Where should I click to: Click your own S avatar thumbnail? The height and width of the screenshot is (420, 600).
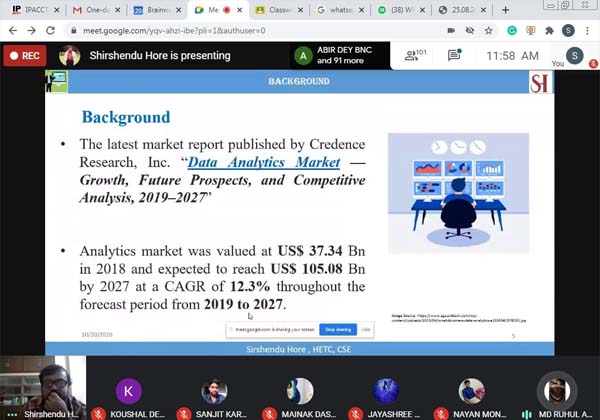[574, 56]
